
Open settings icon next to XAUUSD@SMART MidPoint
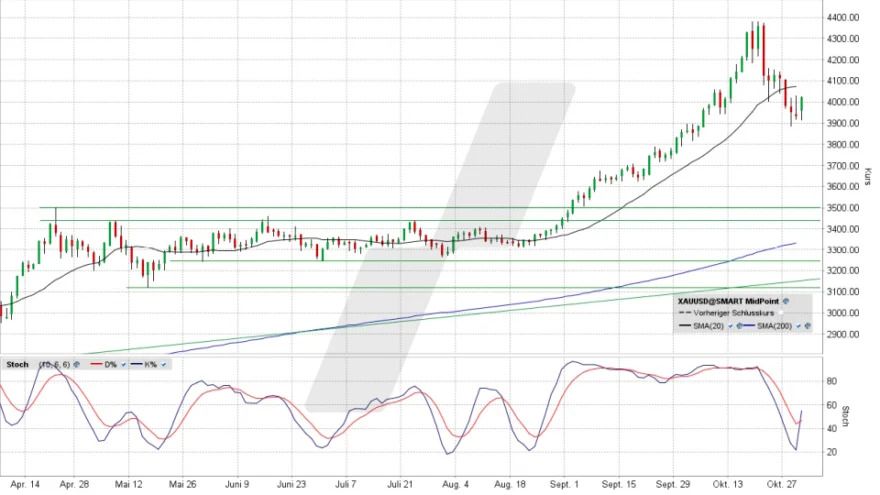tap(785, 301)
